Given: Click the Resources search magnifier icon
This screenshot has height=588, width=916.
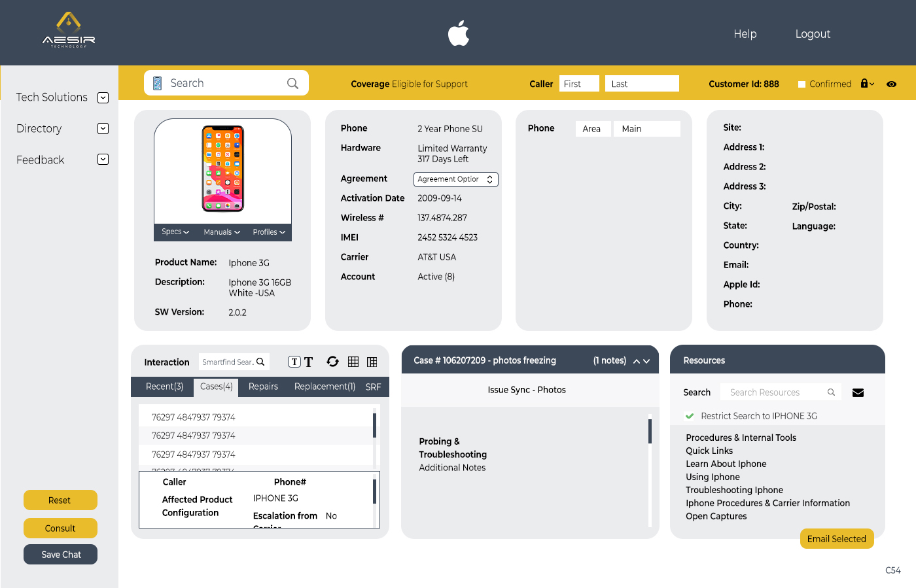Looking at the screenshot, I should coord(831,392).
